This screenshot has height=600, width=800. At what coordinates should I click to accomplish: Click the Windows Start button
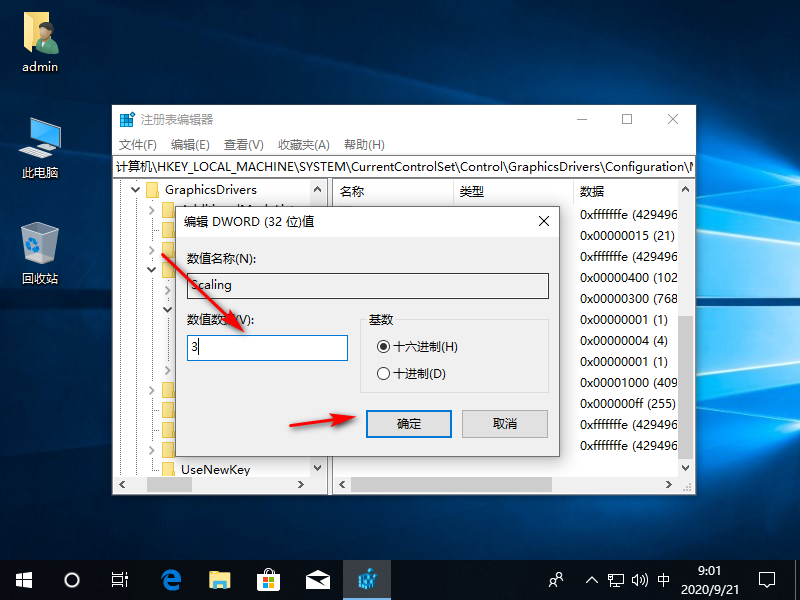point(24,579)
